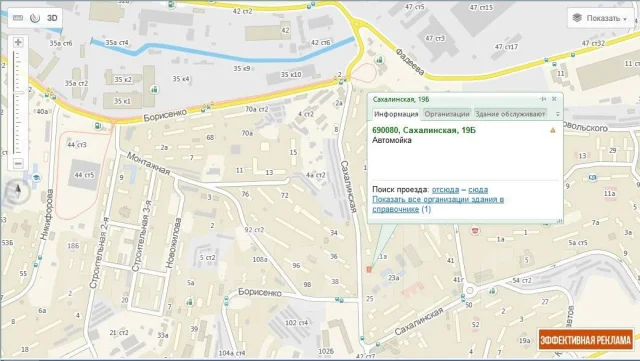Activate the radius/area selection tool
The width and height of the screenshot is (640, 361).
pyautogui.click(x=35, y=18)
